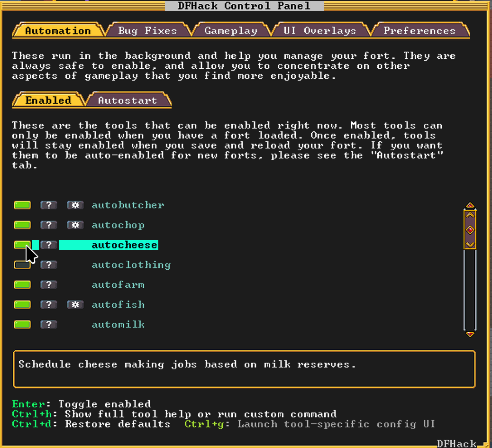Screen dimensions: 492x448
Task: Open the Preferences tab
Action: click(x=419, y=30)
